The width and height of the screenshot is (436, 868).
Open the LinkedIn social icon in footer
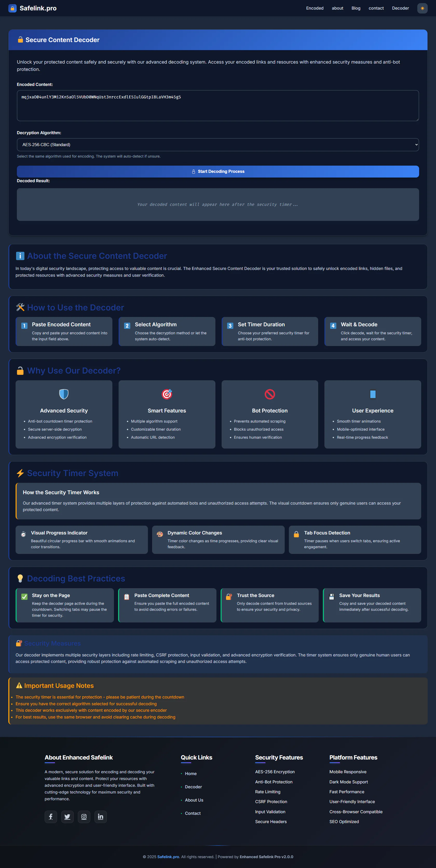100,816
